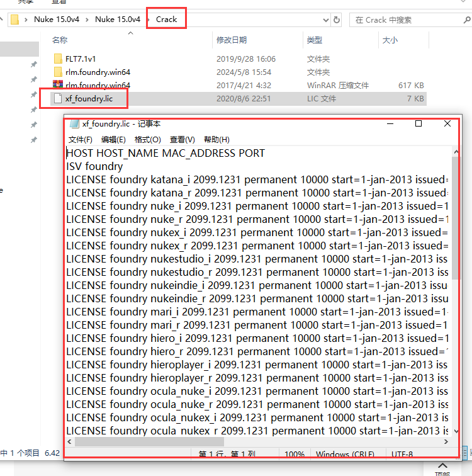
Task: Expand the address bar history dropdown
Action: (326, 20)
